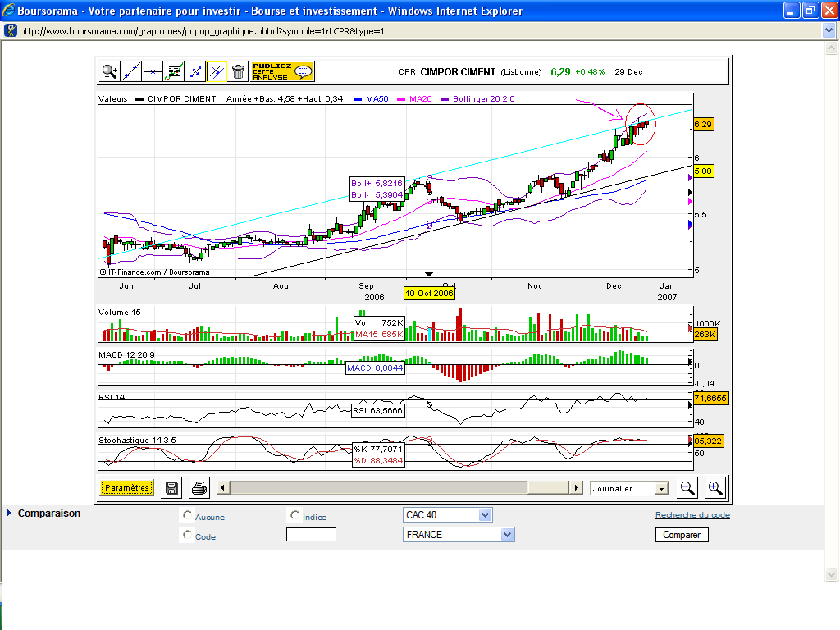
Task: Select the Code radio button
Action: coord(188,535)
